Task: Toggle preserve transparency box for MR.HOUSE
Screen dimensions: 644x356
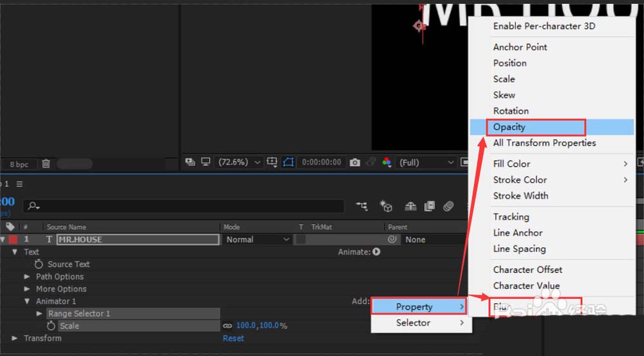Action: pyautogui.click(x=301, y=239)
